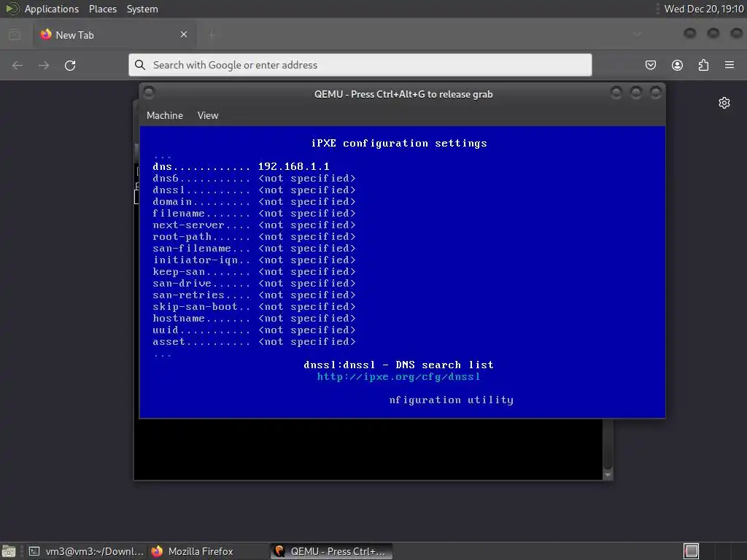Click the Applications menu logo icon
The height and width of the screenshot is (560, 747).
pos(12,9)
